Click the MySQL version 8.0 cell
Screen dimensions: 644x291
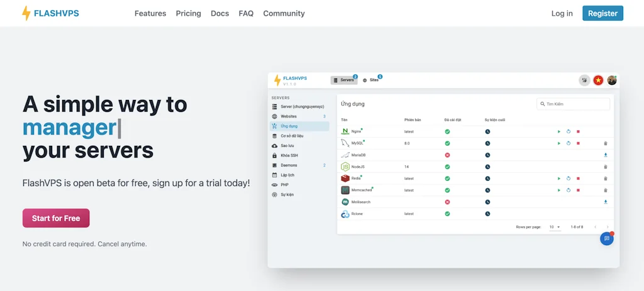(407, 143)
